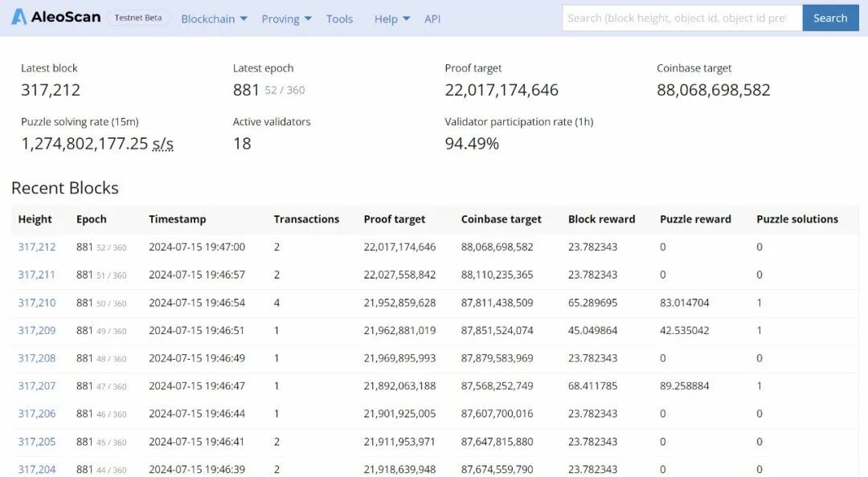The width and height of the screenshot is (868, 477).
Task: Click the AleoScan logo icon
Action: (x=18, y=17)
